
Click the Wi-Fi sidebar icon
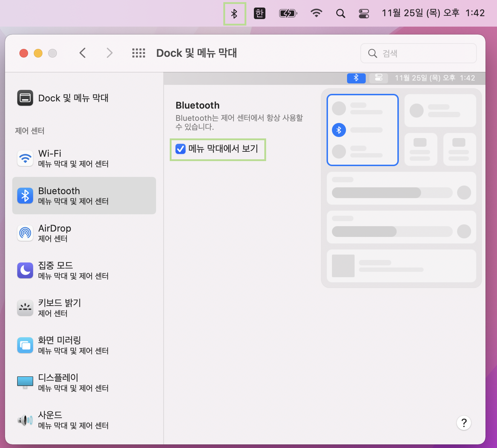[25, 158]
